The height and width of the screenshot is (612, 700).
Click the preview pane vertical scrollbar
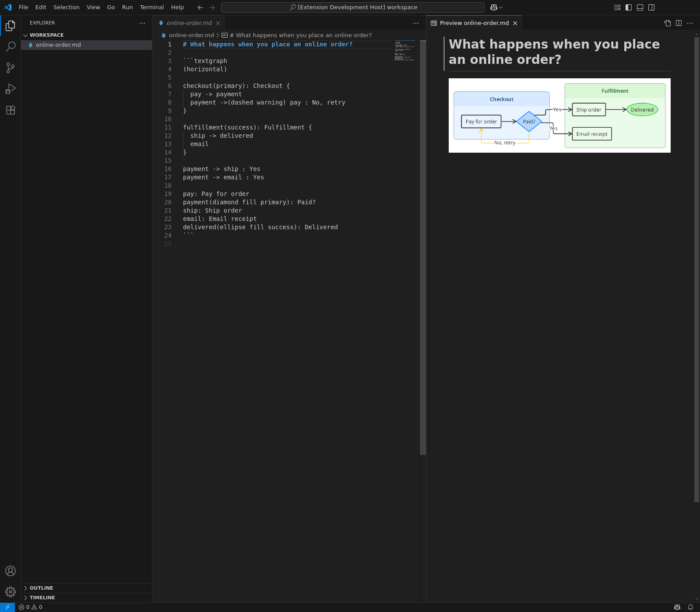(696, 269)
